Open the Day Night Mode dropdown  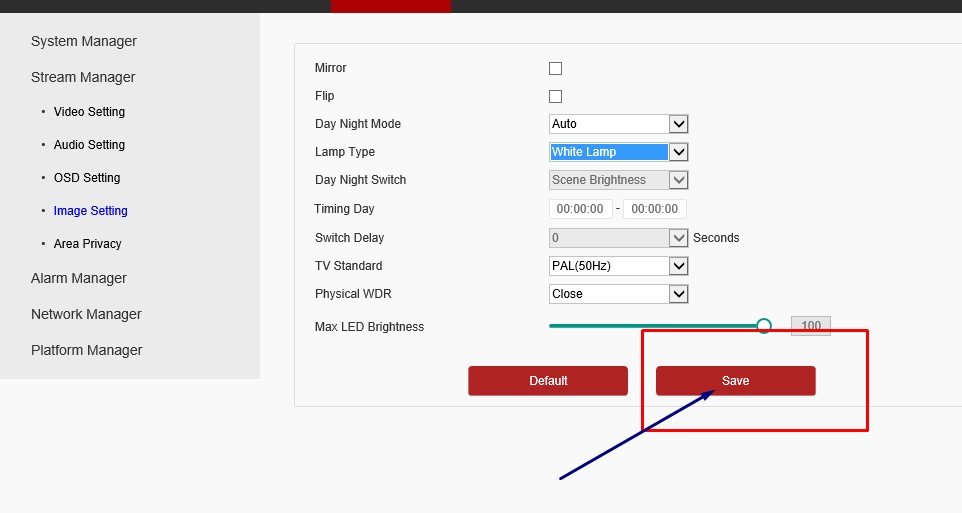(618, 124)
